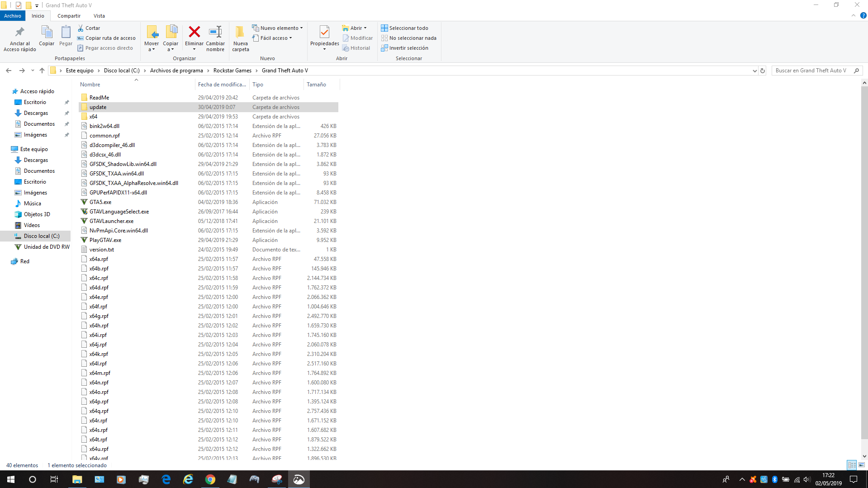Screen dimensions: 868x488
Task: Click the forward navigation arrow
Action: point(22,71)
